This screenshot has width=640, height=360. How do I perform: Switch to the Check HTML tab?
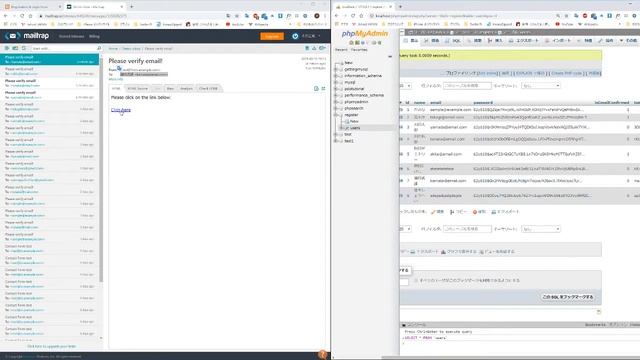(x=208, y=89)
